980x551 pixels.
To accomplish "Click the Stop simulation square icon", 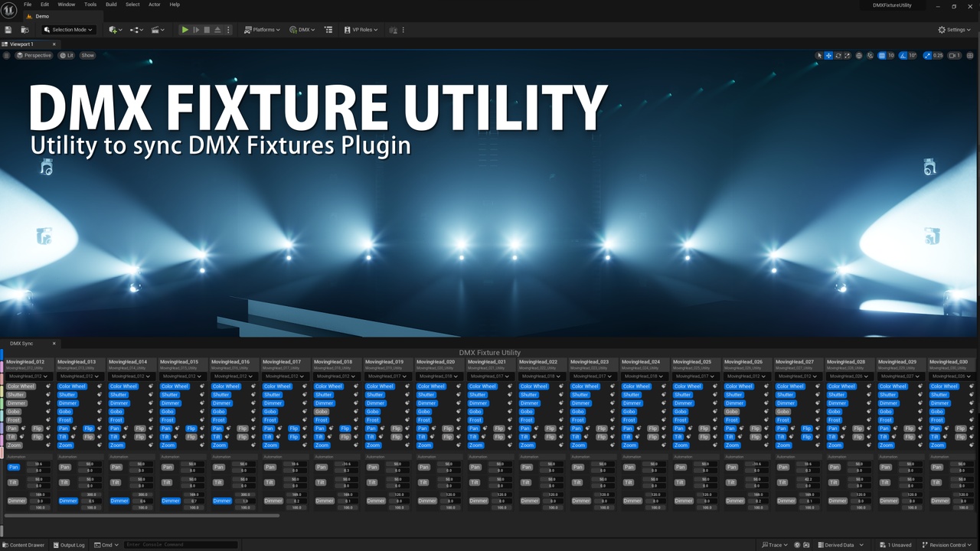I will point(207,30).
